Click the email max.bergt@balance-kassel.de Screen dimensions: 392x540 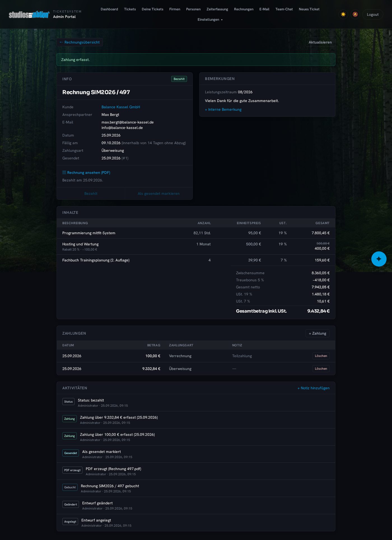(x=127, y=122)
